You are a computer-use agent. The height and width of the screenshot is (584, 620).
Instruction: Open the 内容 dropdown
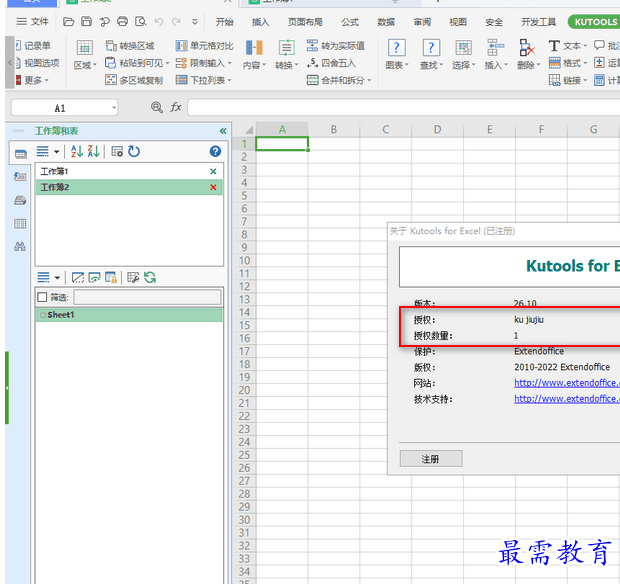coord(254,55)
